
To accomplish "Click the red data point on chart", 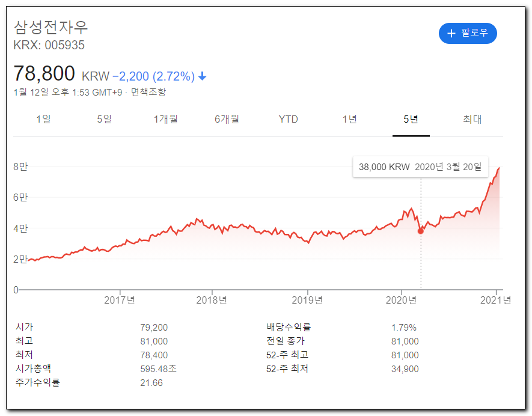I will pos(420,231).
